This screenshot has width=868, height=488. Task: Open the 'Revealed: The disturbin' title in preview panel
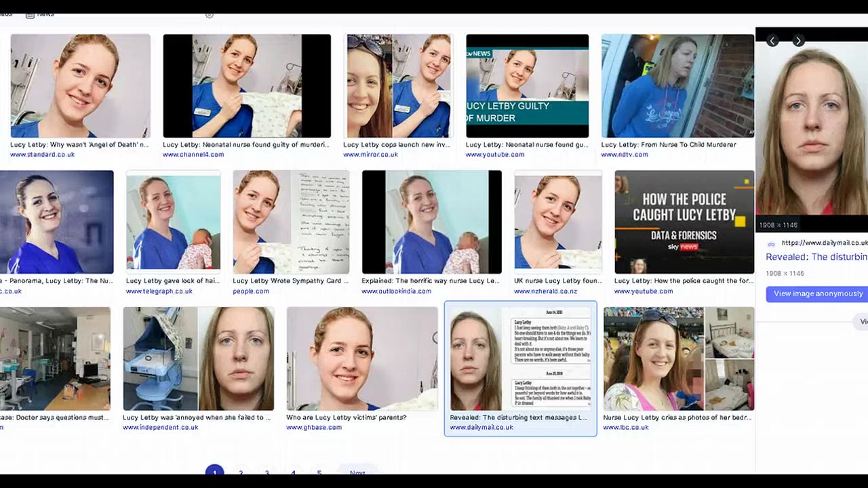click(816, 257)
